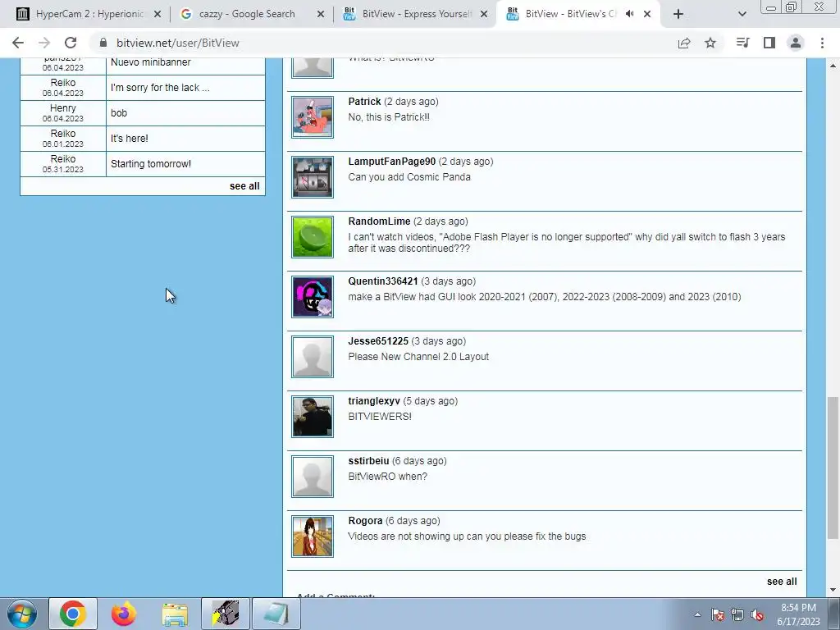Viewport: 840px width, 630px height.
Task: Click the browser forward arrow
Action: (x=44, y=43)
